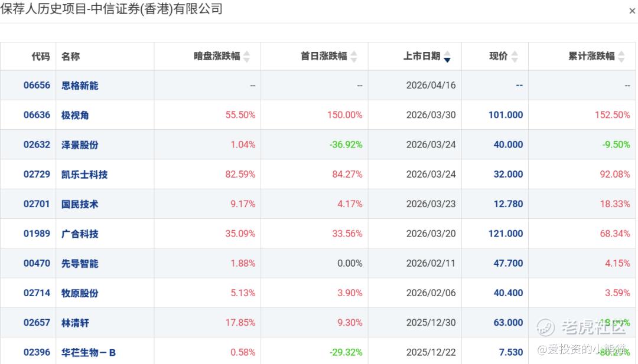Image resolution: width=638 pixels, height=364 pixels.
Task: Select current price 47.700
Action: pyautogui.click(x=508, y=263)
